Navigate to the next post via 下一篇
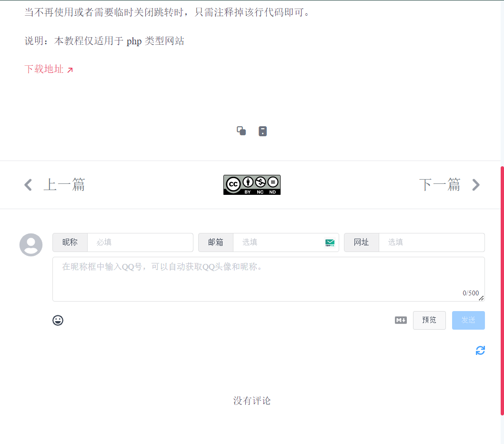504x444 pixels. pos(440,185)
